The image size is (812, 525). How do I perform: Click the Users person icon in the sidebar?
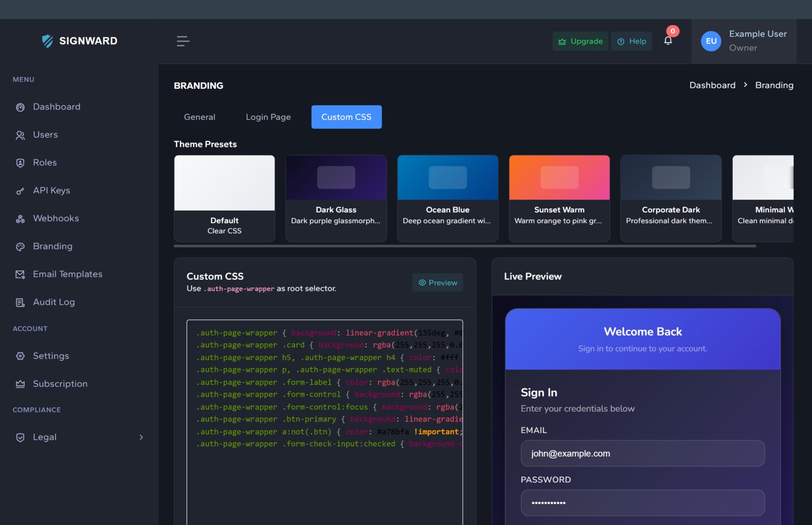tap(20, 135)
